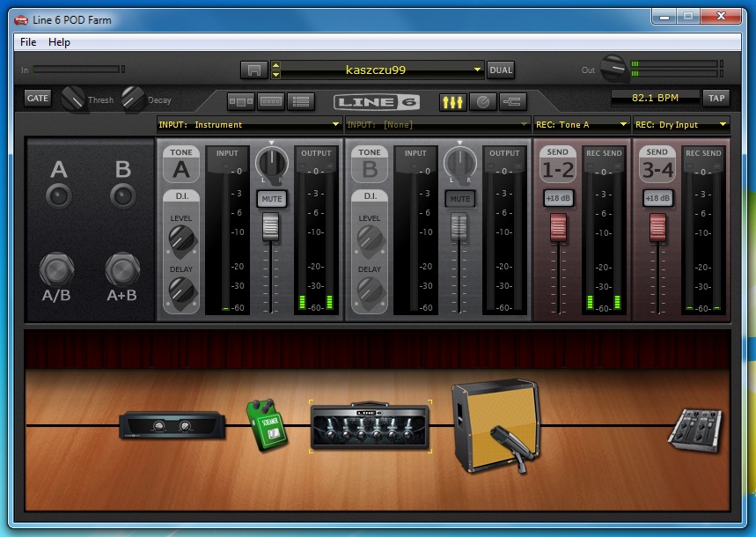Click the A+B footswitch
The width and height of the screenshot is (756, 537).
click(122, 269)
